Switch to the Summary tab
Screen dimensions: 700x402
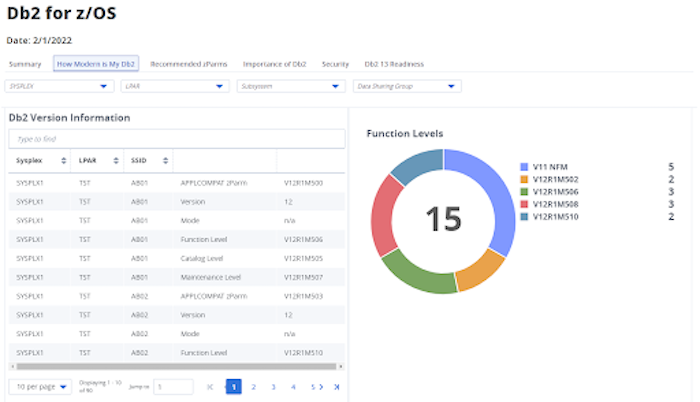(x=25, y=63)
